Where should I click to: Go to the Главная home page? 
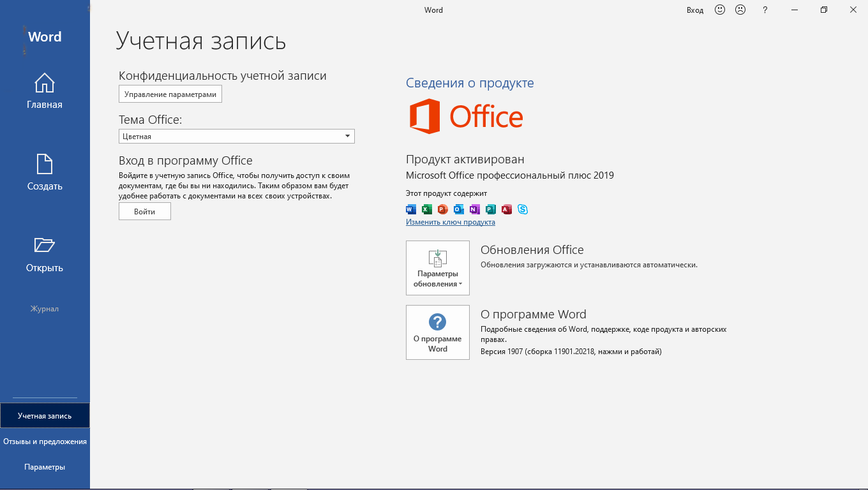(x=45, y=91)
